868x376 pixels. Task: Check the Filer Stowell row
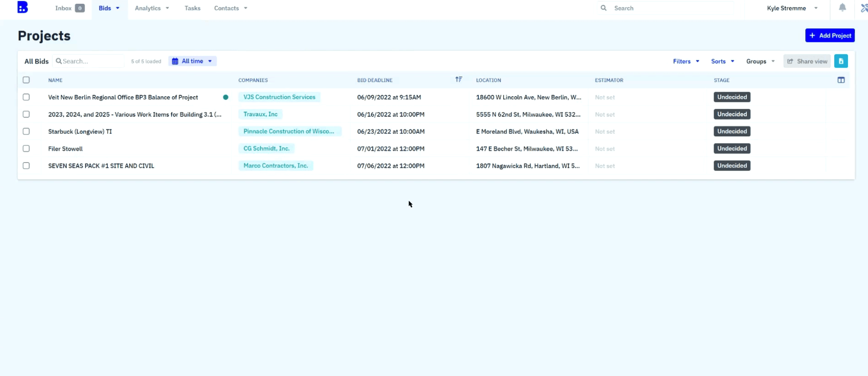[26, 149]
